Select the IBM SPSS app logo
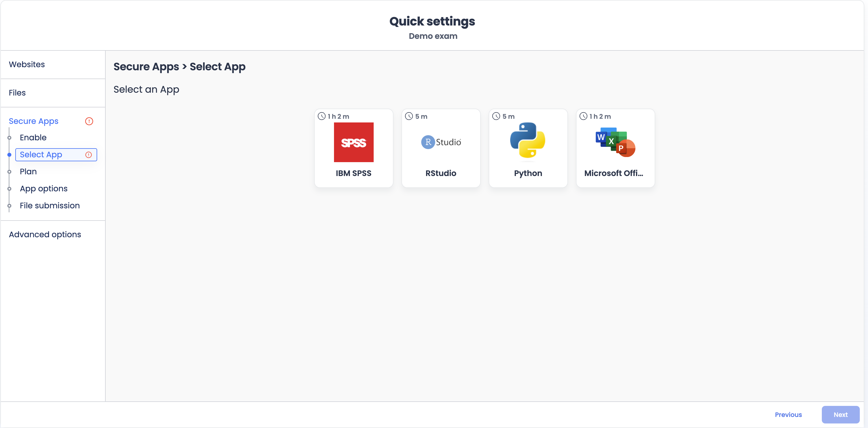This screenshot has height=428, width=868. pyautogui.click(x=354, y=142)
